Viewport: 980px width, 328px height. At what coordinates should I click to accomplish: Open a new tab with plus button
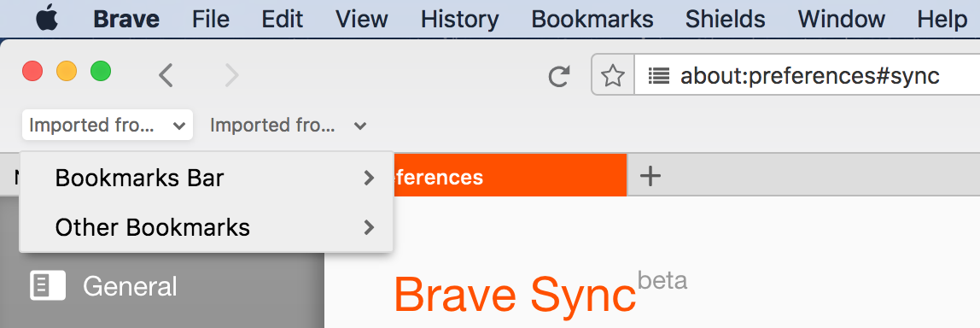tap(650, 177)
